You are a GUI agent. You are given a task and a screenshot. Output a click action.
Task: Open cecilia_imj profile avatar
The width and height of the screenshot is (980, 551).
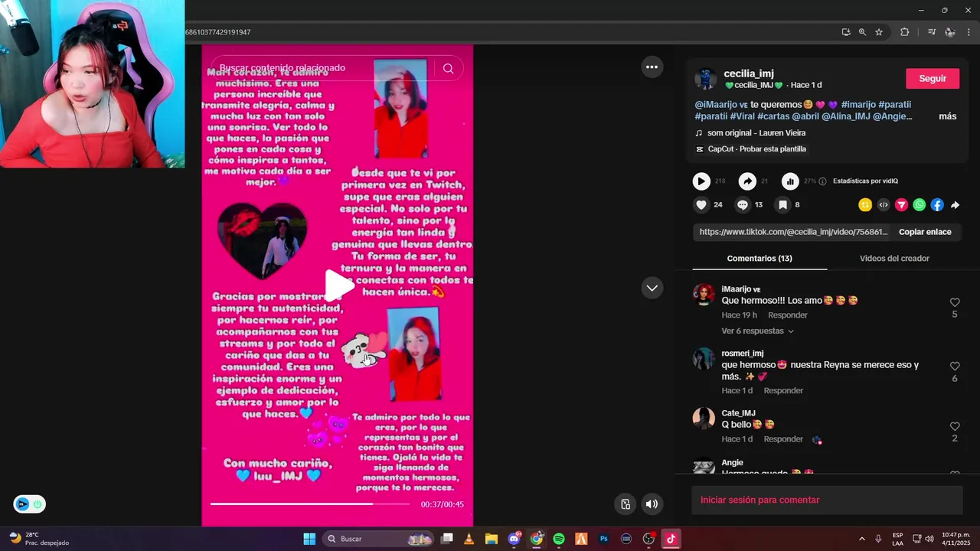(x=705, y=79)
